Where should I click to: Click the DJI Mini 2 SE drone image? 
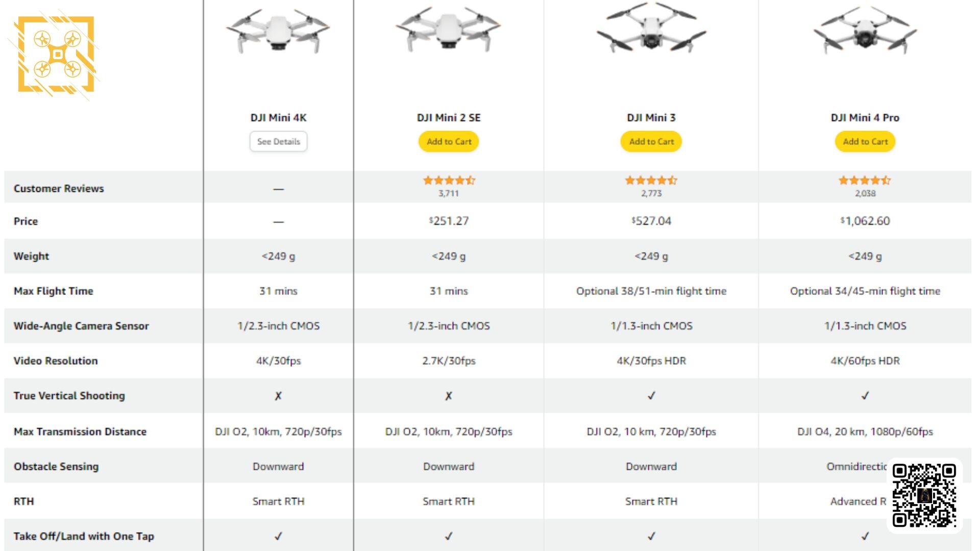click(449, 31)
